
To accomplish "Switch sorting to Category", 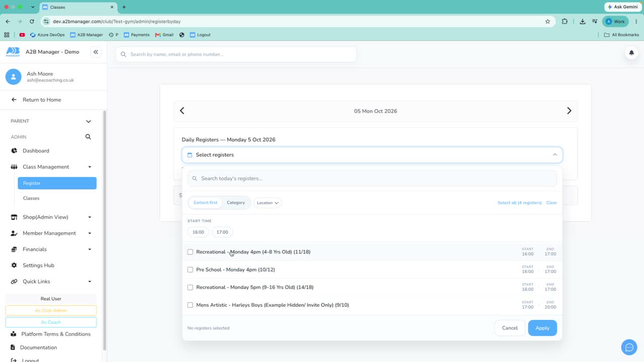I will pyautogui.click(x=235, y=203).
